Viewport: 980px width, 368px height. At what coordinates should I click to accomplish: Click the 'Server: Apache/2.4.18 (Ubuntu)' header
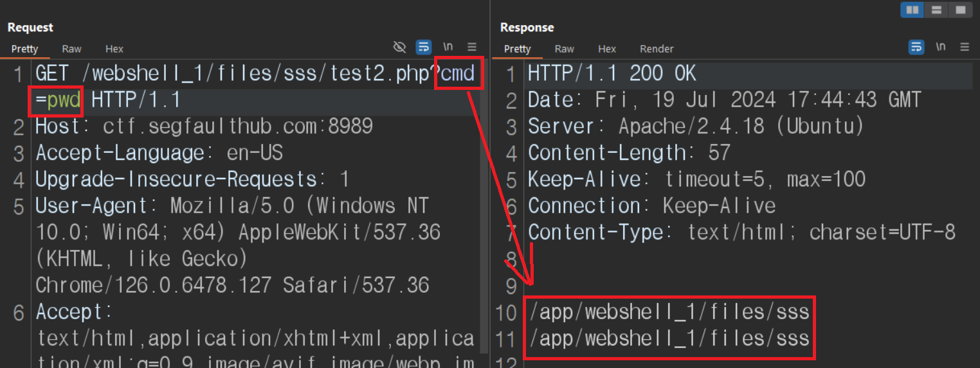click(696, 127)
